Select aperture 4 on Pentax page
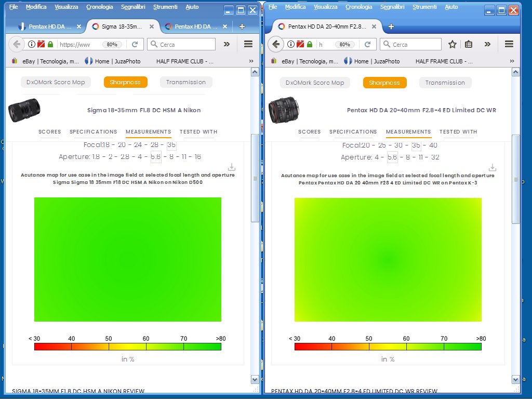Screen dimensions: 532x399 pyautogui.click(x=378, y=157)
